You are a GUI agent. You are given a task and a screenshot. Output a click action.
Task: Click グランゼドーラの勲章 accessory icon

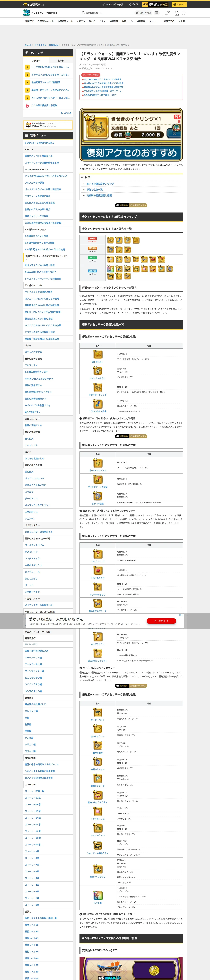pyautogui.click(x=98, y=479)
